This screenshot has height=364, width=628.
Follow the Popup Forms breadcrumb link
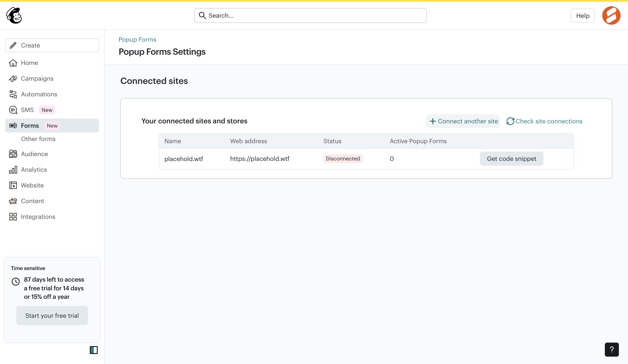click(137, 40)
